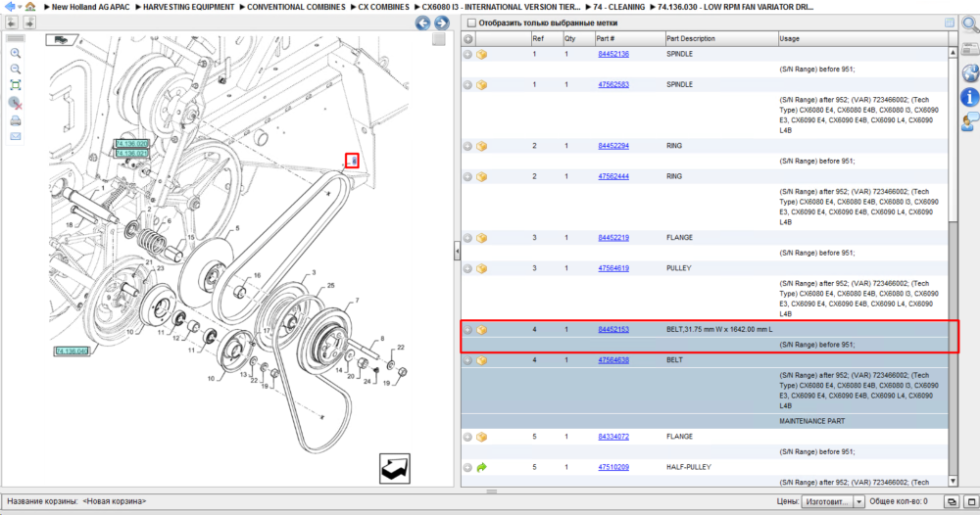Open part number 47564619 link
This screenshot has width=980, height=515.
[x=613, y=268]
